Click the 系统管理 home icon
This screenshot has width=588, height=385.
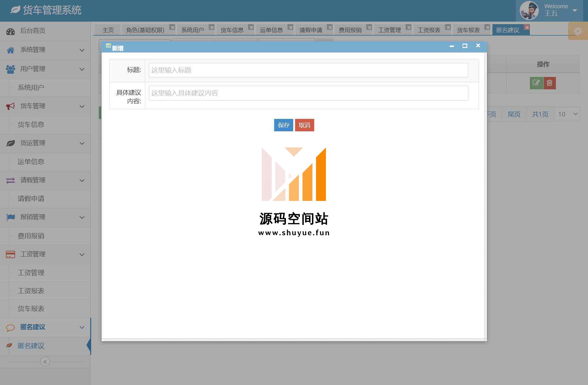(x=10, y=50)
